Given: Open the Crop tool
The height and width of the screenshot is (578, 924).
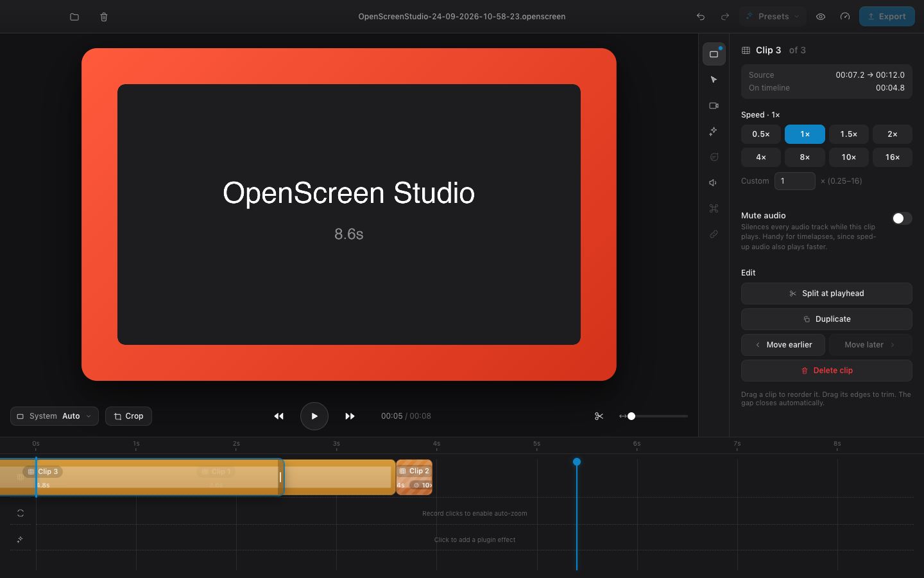Looking at the screenshot, I should (128, 416).
